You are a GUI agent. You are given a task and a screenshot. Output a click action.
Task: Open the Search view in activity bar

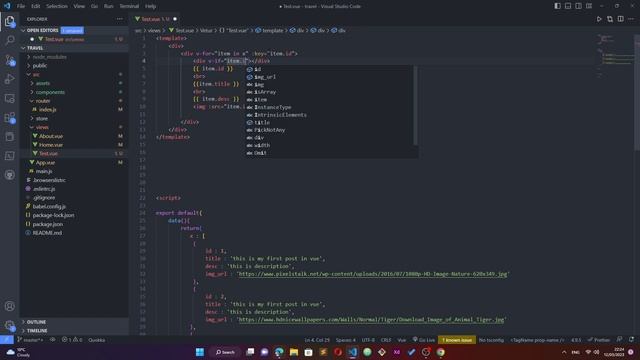9,40
